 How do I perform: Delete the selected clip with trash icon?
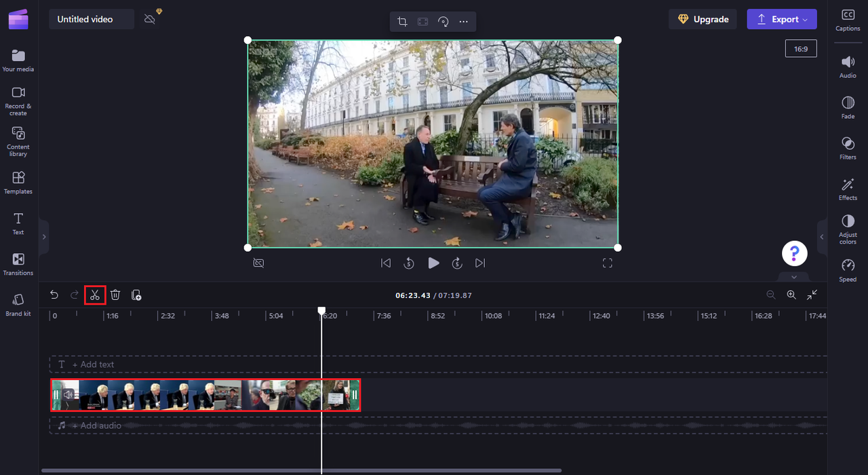click(x=115, y=294)
